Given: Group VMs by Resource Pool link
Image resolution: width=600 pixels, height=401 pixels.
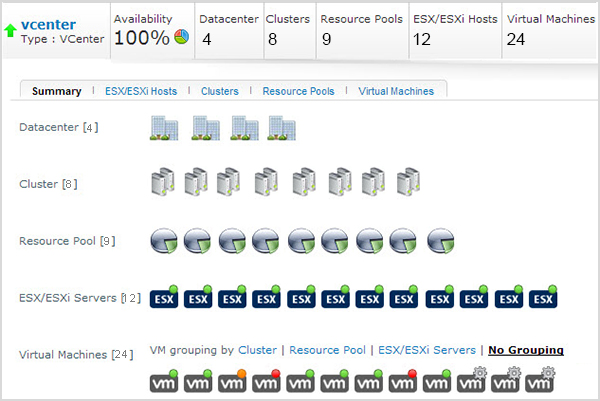Looking at the screenshot, I should [x=326, y=350].
